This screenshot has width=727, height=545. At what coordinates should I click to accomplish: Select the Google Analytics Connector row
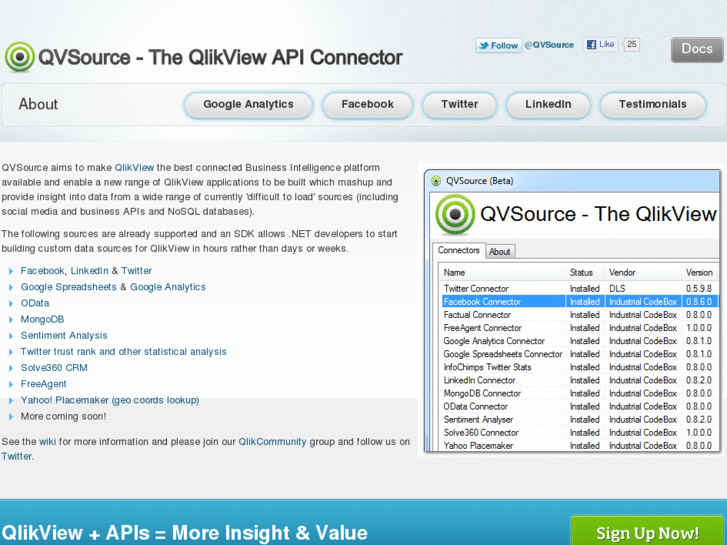coord(579,341)
